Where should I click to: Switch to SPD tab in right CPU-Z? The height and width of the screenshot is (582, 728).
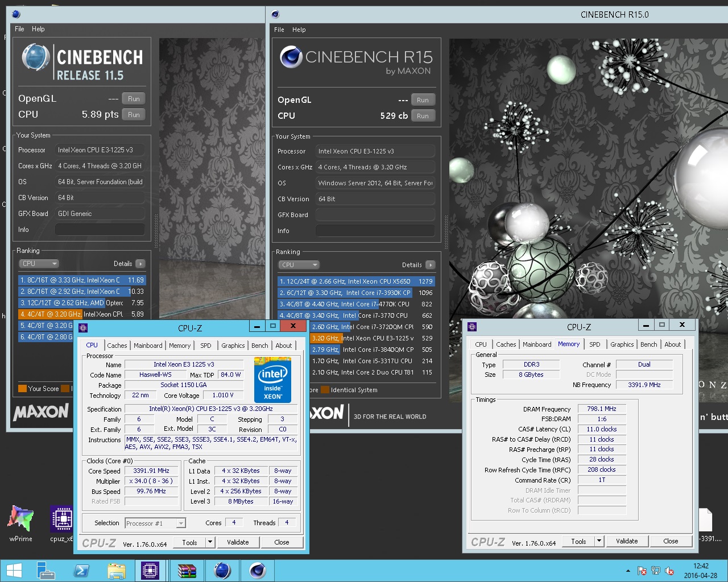click(x=595, y=344)
